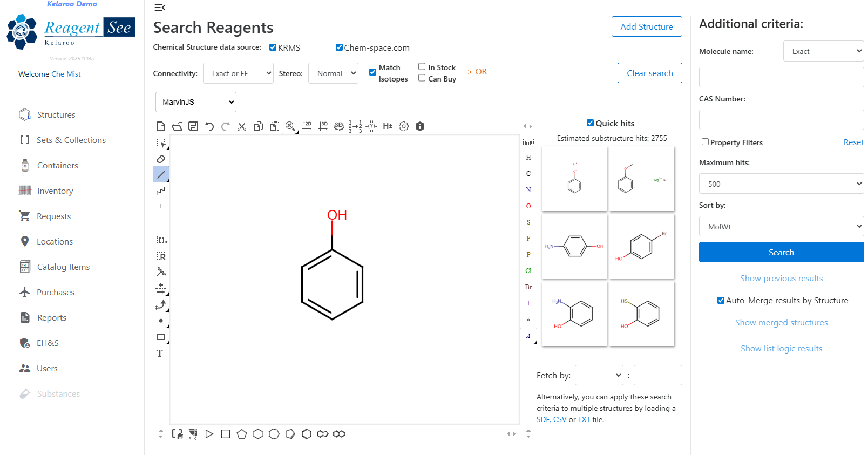
Task: Click the Undo icon in editor toolbar
Action: tap(209, 126)
